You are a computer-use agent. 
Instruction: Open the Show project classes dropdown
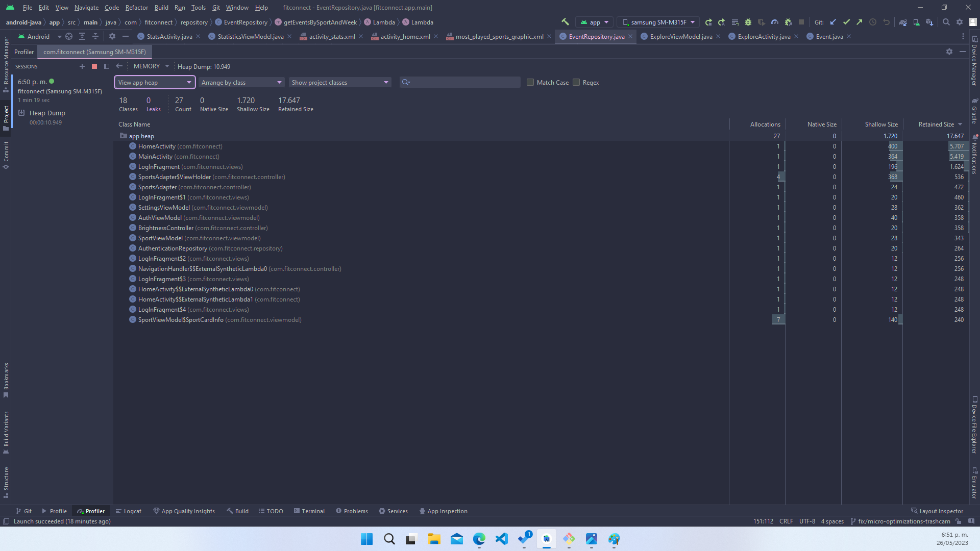pyautogui.click(x=340, y=82)
